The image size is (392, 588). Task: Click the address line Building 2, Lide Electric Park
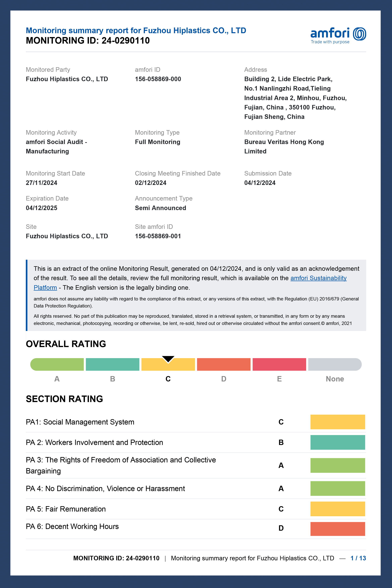click(x=288, y=79)
